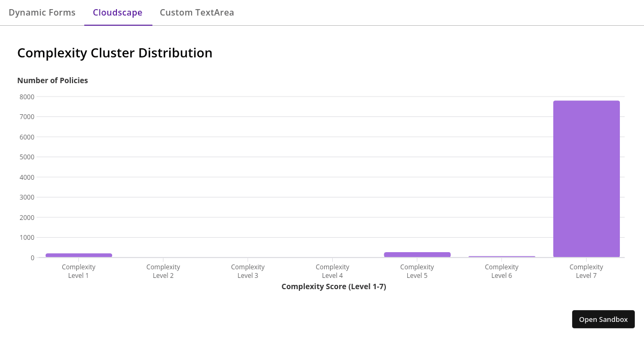644x338 pixels.
Task: Click the Complexity Level 7 tick label
Action: [x=586, y=271]
